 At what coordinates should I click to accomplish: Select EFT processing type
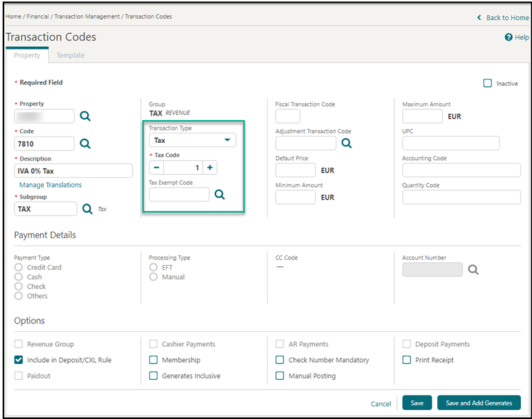point(153,267)
